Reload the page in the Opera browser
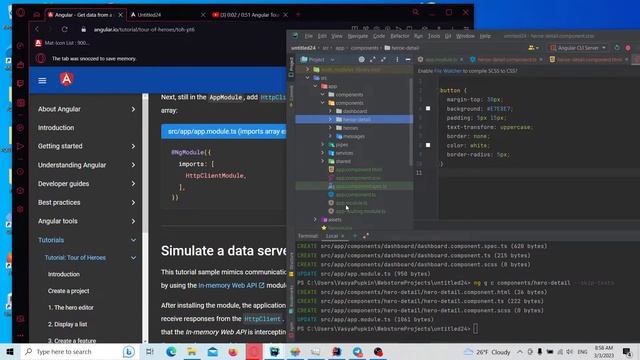This screenshot has height=360, width=640. coord(64,29)
